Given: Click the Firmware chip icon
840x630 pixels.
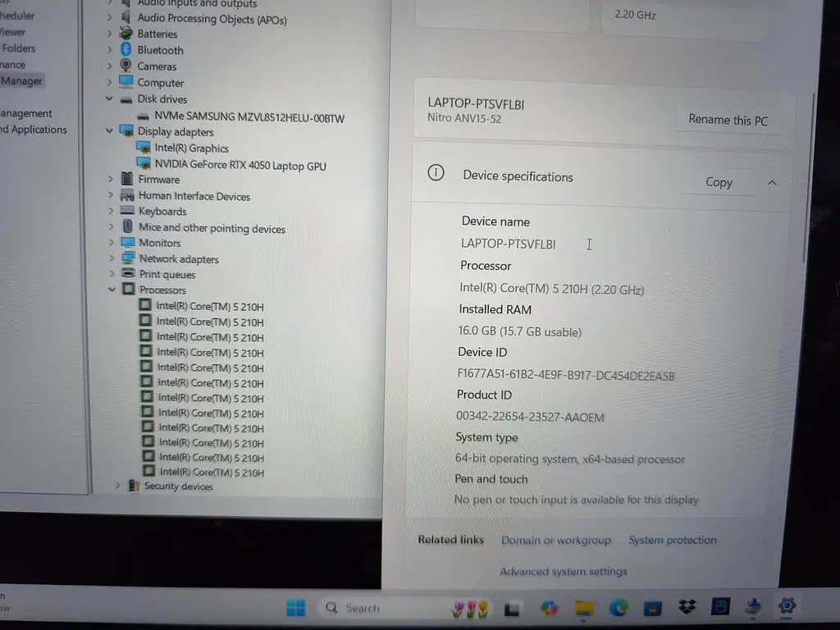Looking at the screenshot, I should click(127, 178).
